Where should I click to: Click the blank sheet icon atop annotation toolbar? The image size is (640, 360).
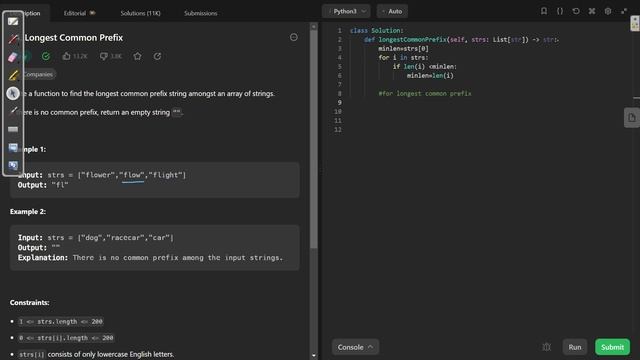13,21
